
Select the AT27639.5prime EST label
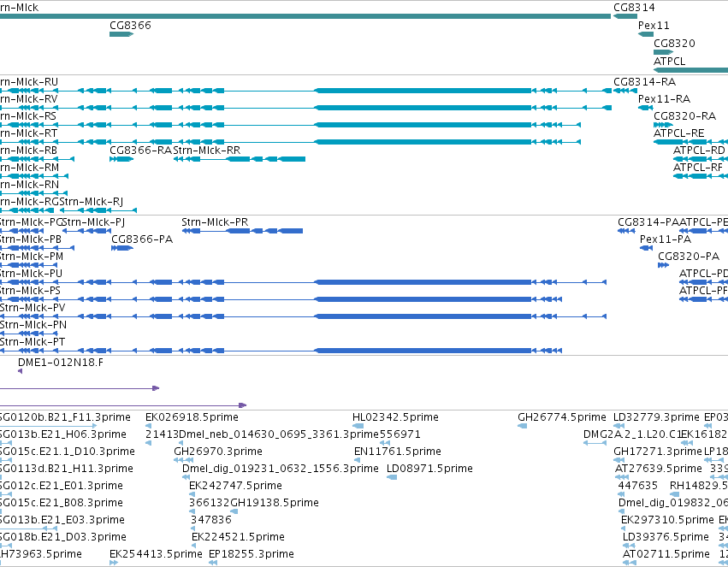pos(659,469)
